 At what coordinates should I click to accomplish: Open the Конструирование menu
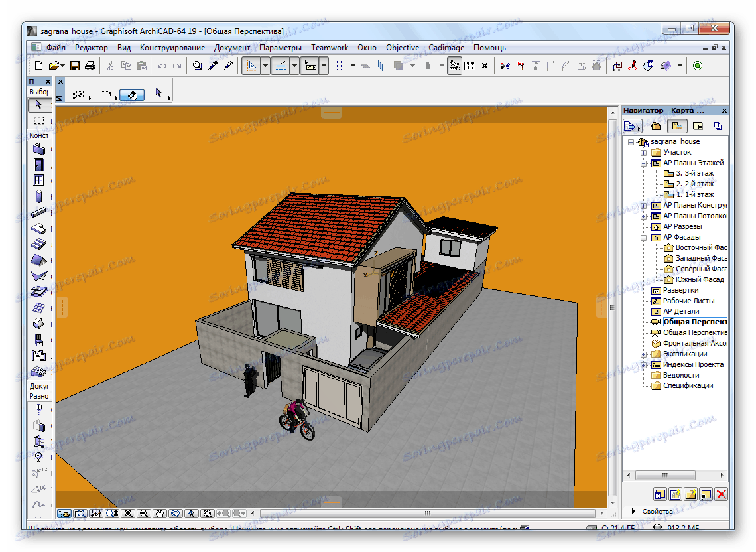tap(172, 48)
